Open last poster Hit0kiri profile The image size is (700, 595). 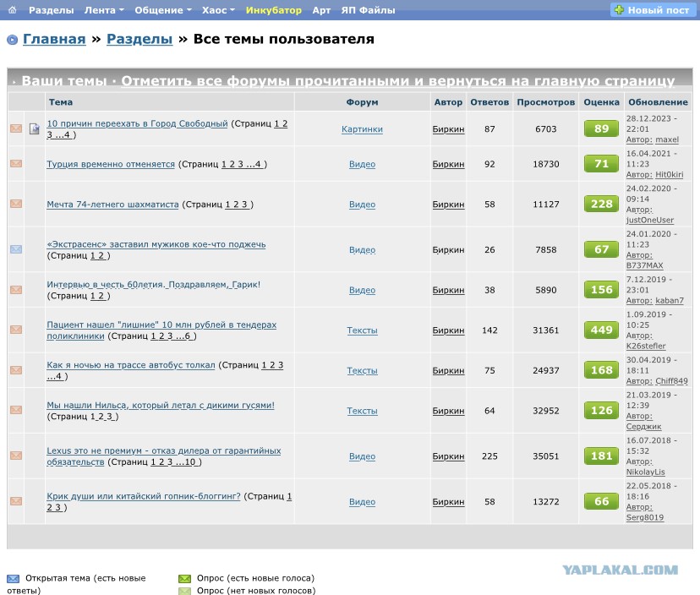coord(670,174)
